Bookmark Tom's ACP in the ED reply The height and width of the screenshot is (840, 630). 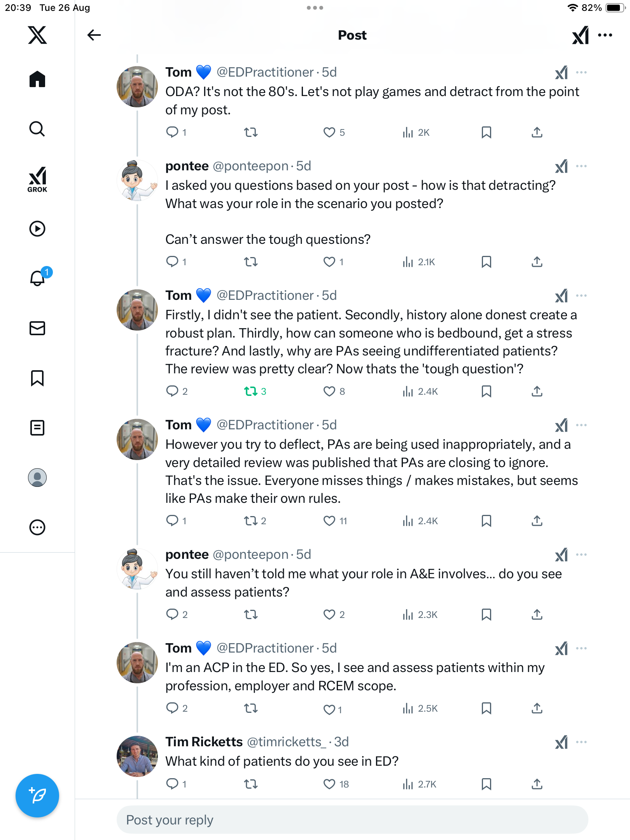(486, 708)
